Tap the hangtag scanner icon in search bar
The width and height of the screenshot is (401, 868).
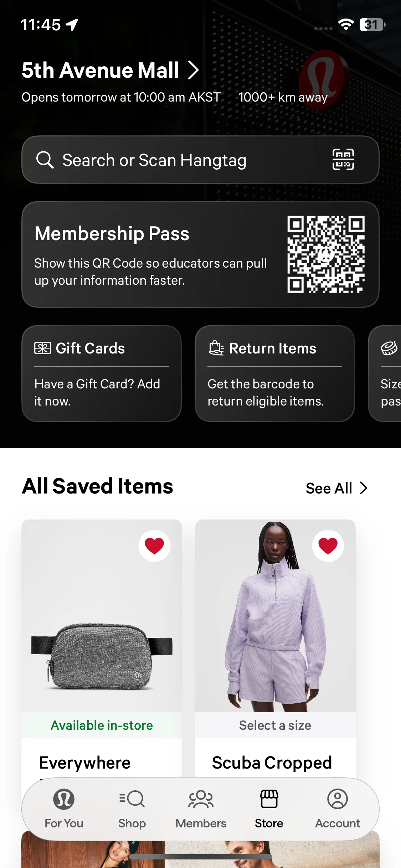[343, 159]
